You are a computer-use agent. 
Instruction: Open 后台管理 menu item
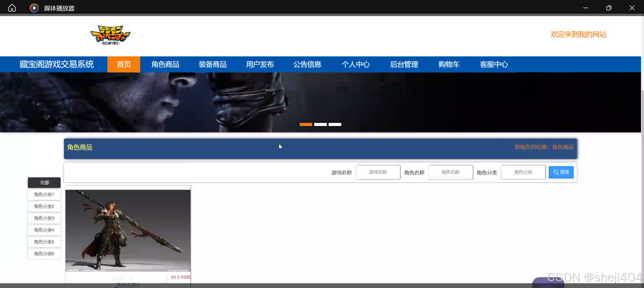coord(404,64)
